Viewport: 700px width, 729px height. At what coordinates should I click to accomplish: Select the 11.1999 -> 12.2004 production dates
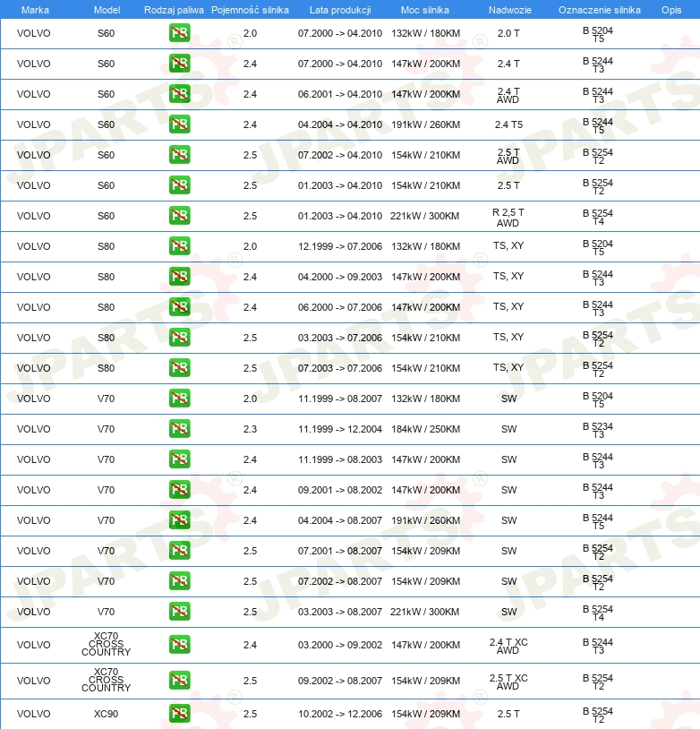point(340,429)
